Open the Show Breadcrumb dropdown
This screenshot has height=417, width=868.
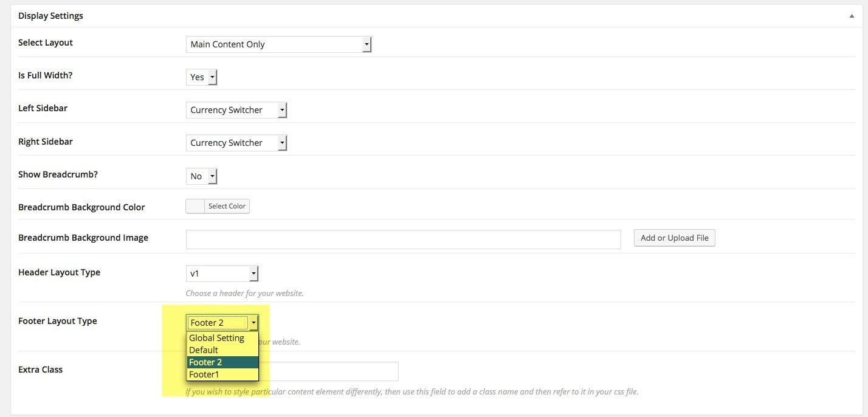[x=201, y=176]
